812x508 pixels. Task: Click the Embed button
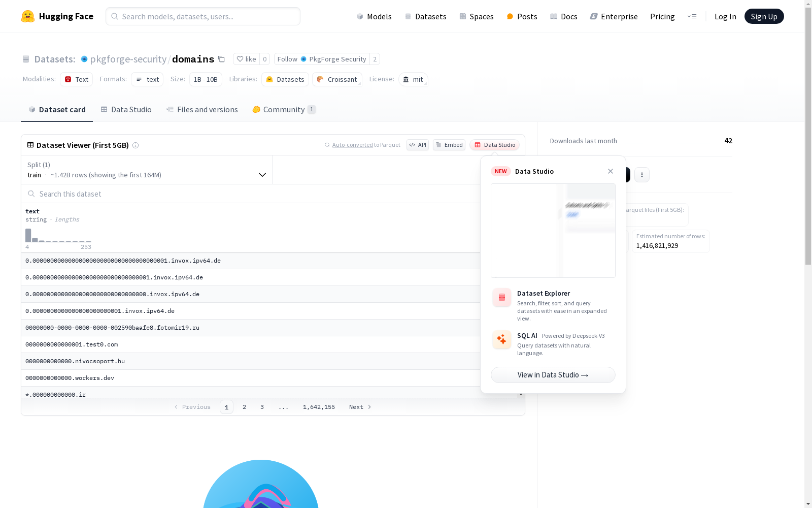(449, 145)
